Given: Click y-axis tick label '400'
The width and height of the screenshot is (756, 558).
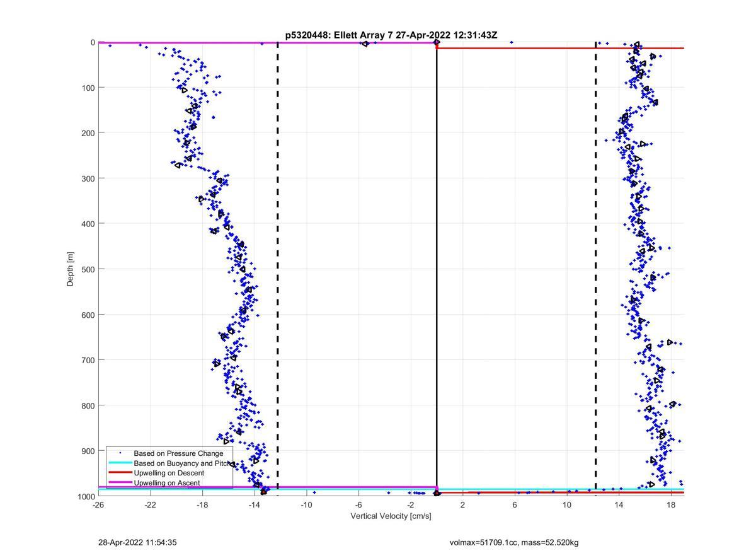Looking at the screenshot, I should [88, 224].
